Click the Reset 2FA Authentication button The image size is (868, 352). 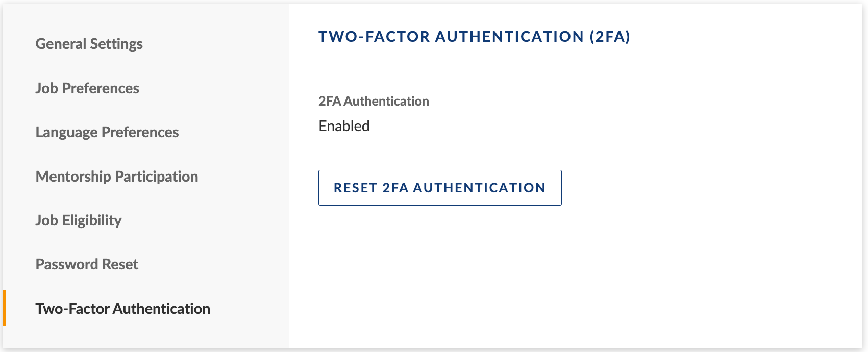click(x=439, y=188)
